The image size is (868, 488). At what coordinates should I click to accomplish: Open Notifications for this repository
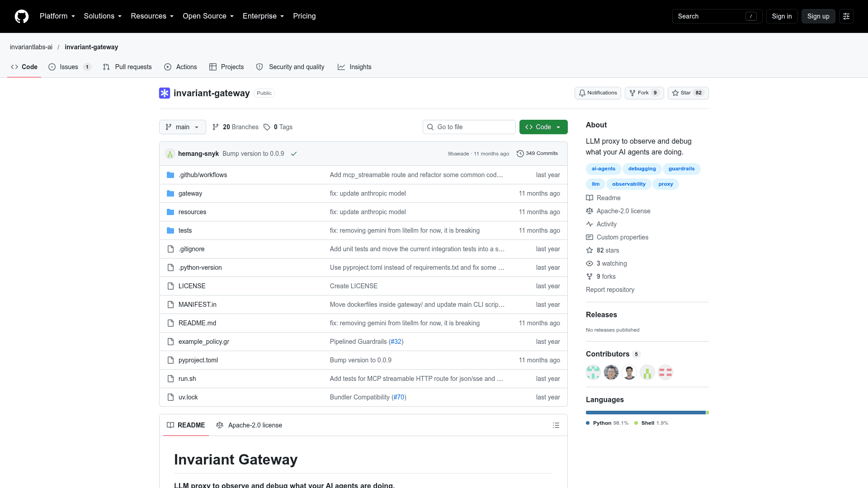pyautogui.click(x=598, y=93)
